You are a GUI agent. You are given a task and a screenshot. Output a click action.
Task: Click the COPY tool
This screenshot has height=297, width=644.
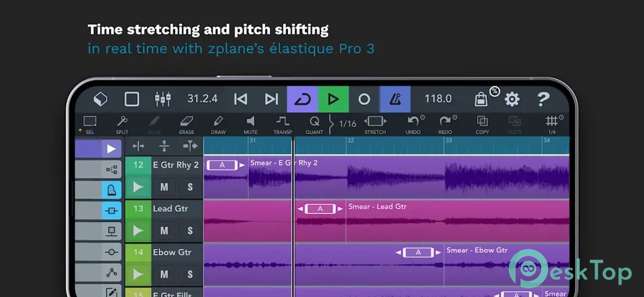(482, 125)
